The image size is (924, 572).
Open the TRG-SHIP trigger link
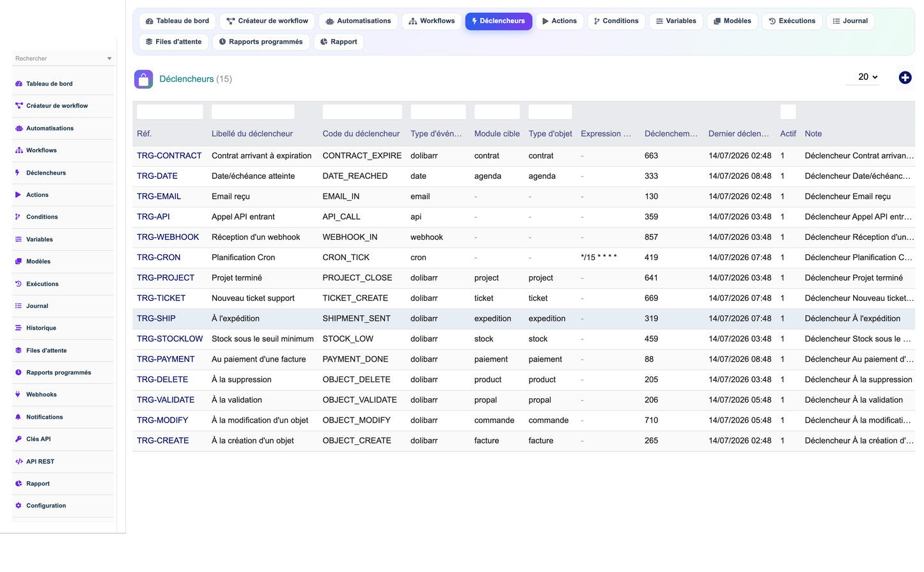[156, 318]
